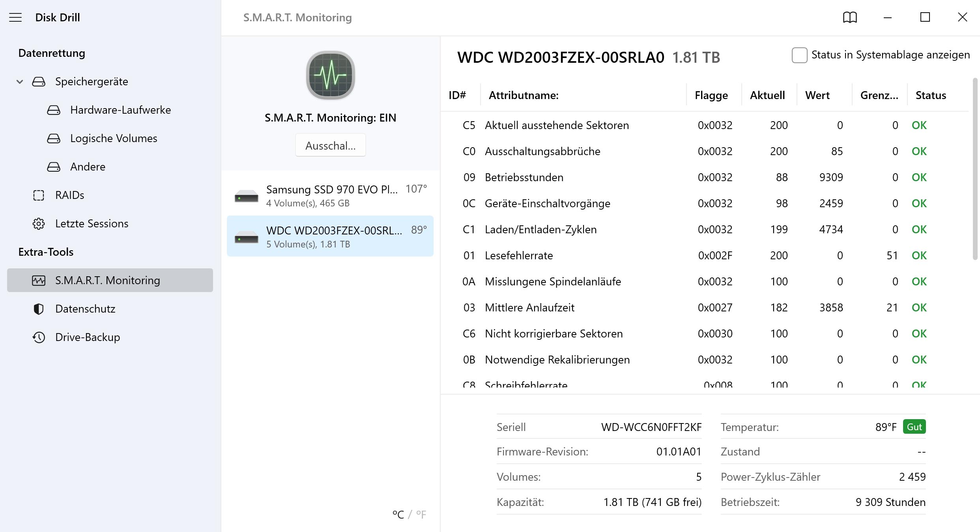The height and width of the screenshot is (532, 980).
Task: Click the Drive-Backup clock icon
Action: 39,337
